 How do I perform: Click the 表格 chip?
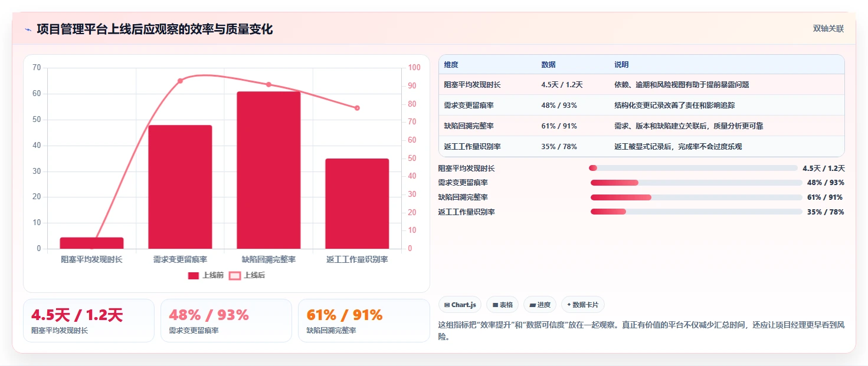pyautogui.click(x=502, y=305)
